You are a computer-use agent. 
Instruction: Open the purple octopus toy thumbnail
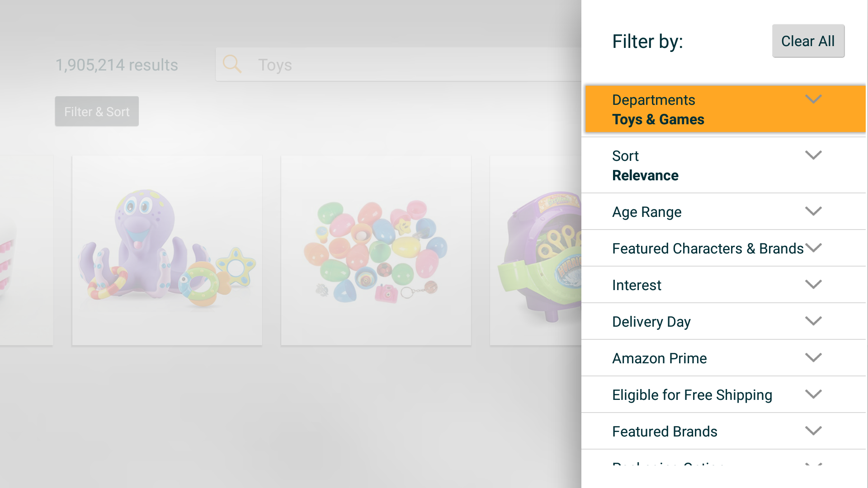pyautogui.click(x=167, y=250)
